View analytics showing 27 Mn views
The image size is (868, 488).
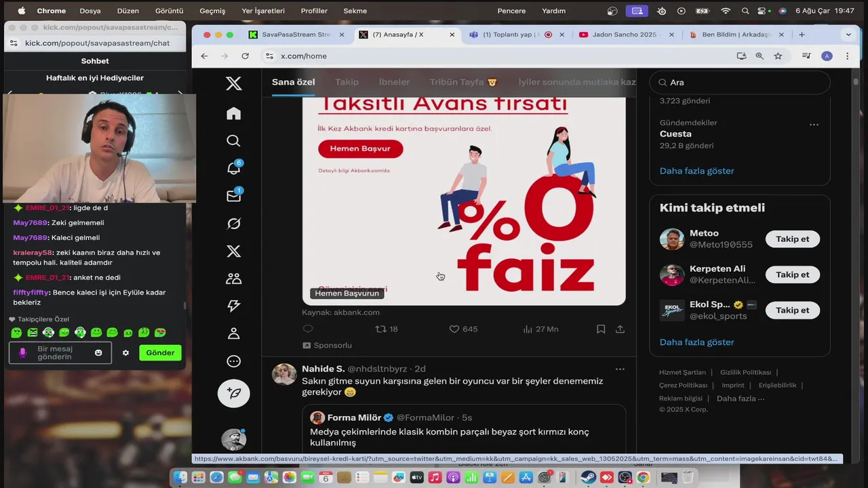tap(540, 329)
